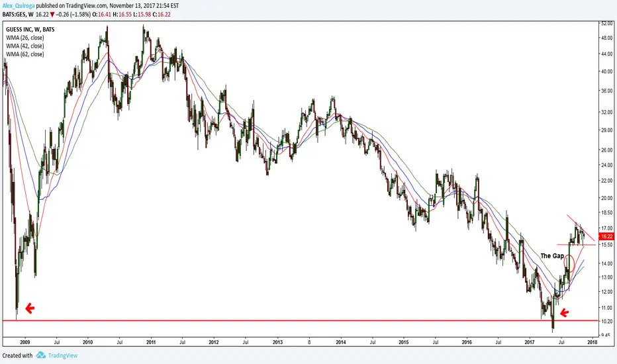This screenshot has height=364, width=617.
Task: Click the red down-triangle change indicator
Action: click(x=52, y=15)
